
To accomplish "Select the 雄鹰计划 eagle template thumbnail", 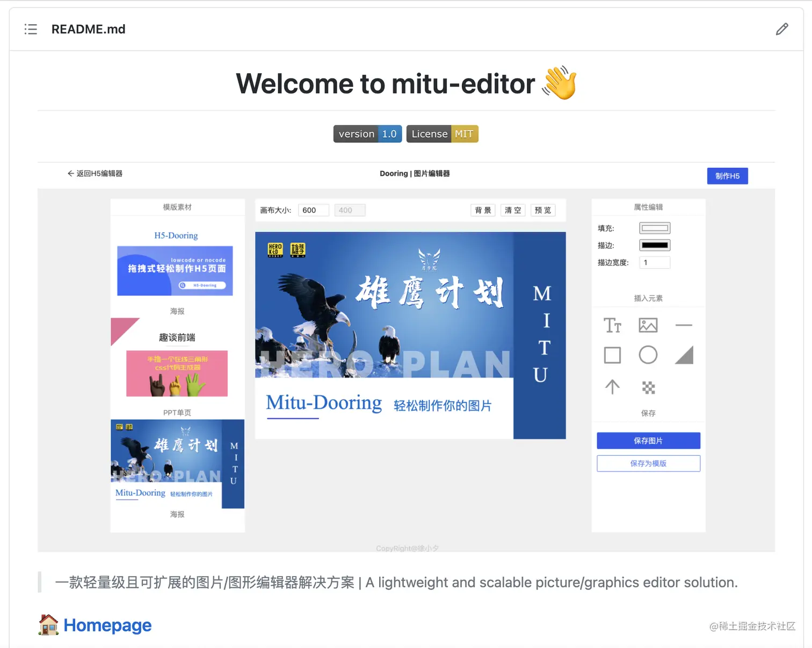I will [177, 464].
